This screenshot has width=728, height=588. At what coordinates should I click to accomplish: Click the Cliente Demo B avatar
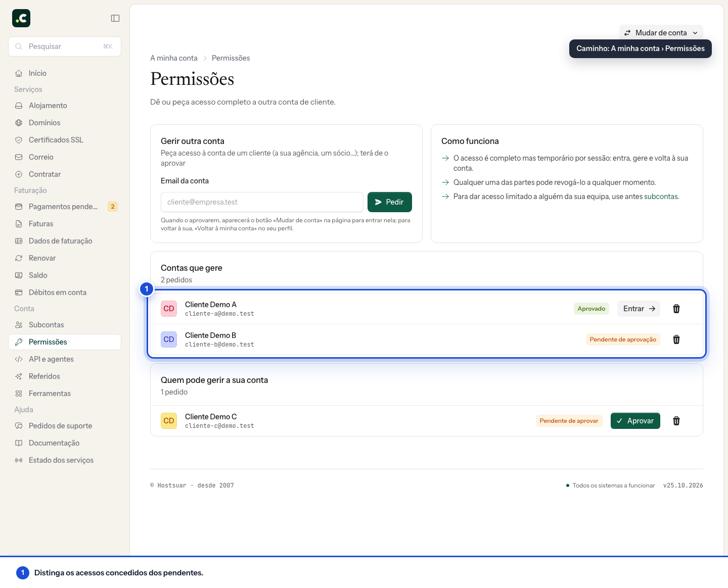coord(169,339)
